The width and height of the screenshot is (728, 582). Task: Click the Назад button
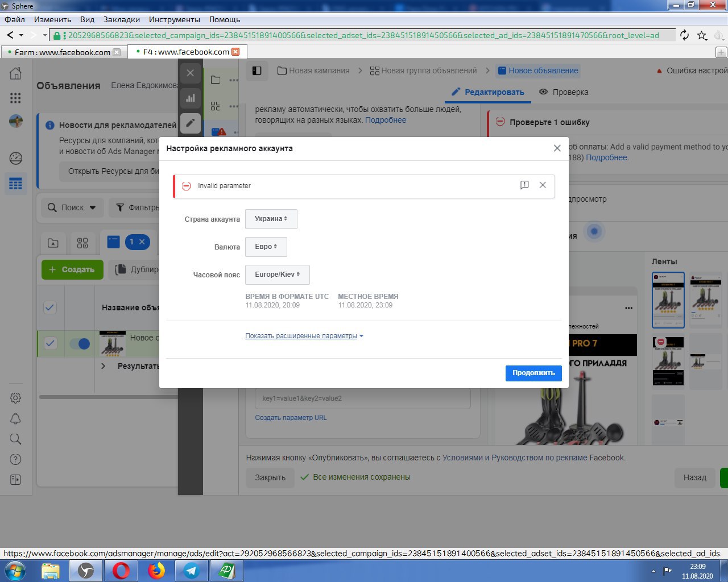coord(694,477)
